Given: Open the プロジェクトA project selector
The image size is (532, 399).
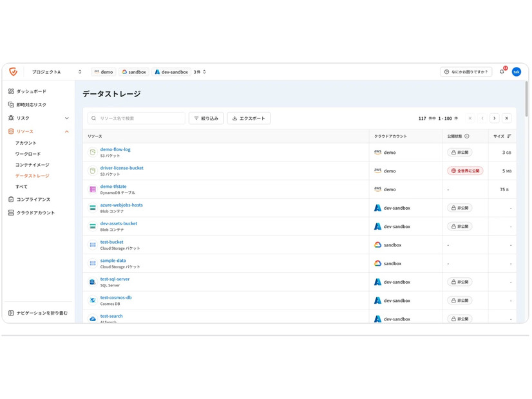Looking at the screenshot, I should [x=57, y=72].
